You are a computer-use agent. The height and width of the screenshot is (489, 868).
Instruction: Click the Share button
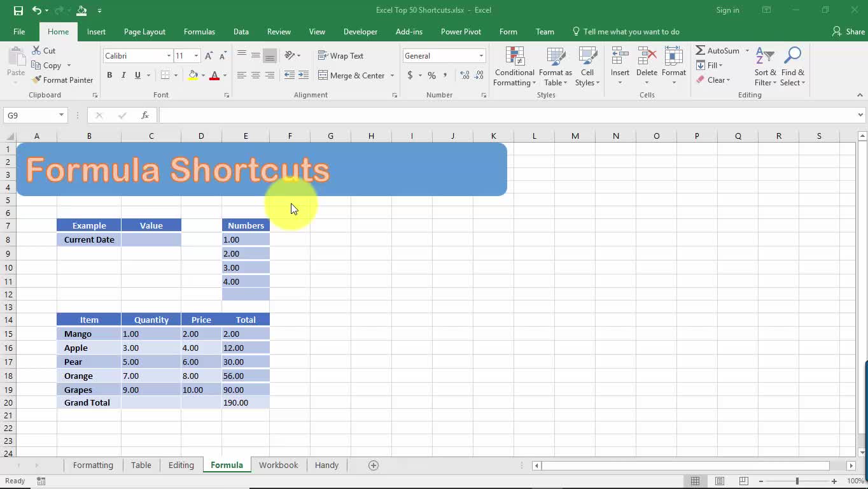[x=848, y=32]
